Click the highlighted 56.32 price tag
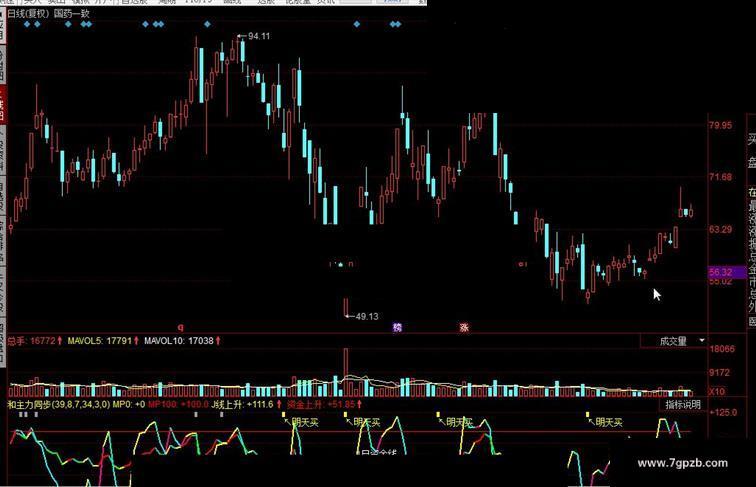 (x=727, y=272)
